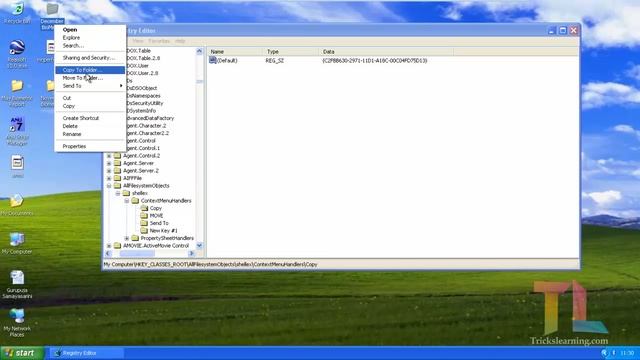Screen dimensions: 640x360
Task: Open the My Documents desktop icon
Action: [17, 201]
